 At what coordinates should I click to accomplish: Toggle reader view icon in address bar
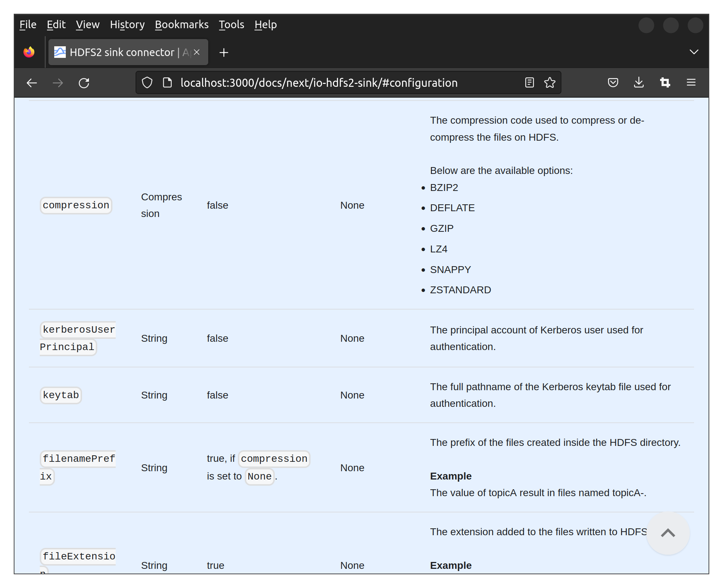(x=529, y=83)
